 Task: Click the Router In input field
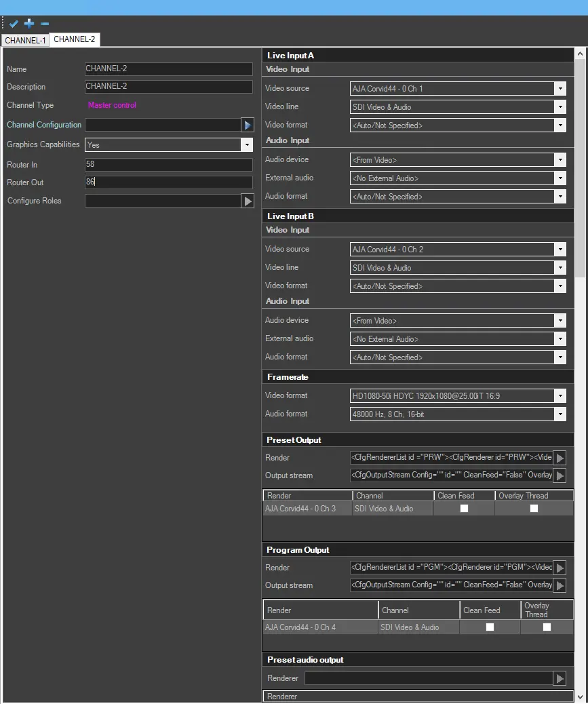pos(168,165)
